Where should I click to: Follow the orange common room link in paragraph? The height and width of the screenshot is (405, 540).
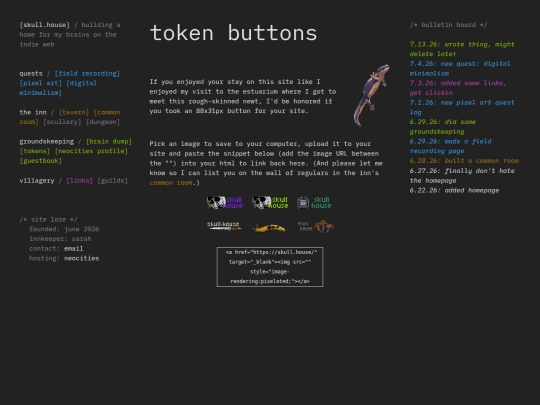(171, 183)
